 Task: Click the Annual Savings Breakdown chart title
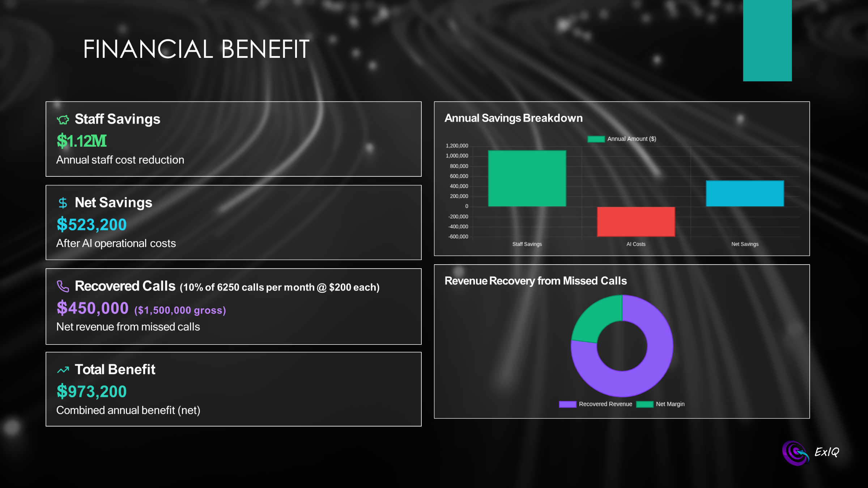click(x=514, y=118)
